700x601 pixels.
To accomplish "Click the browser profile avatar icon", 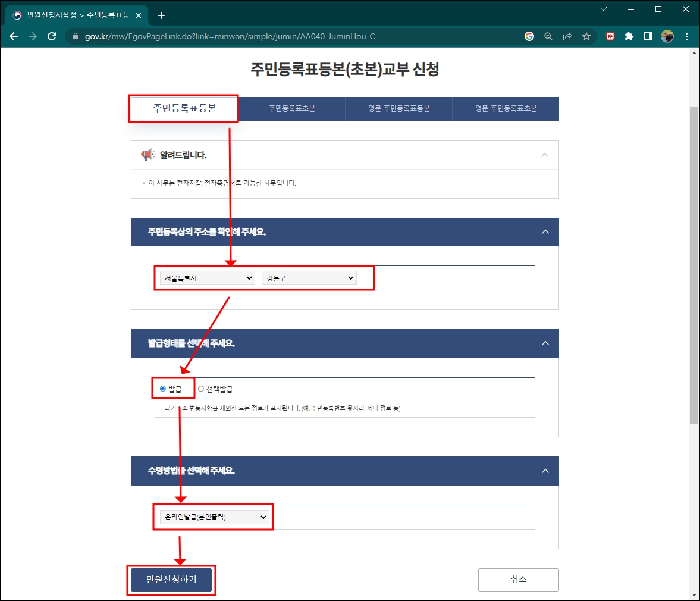I will click(667, 36).
